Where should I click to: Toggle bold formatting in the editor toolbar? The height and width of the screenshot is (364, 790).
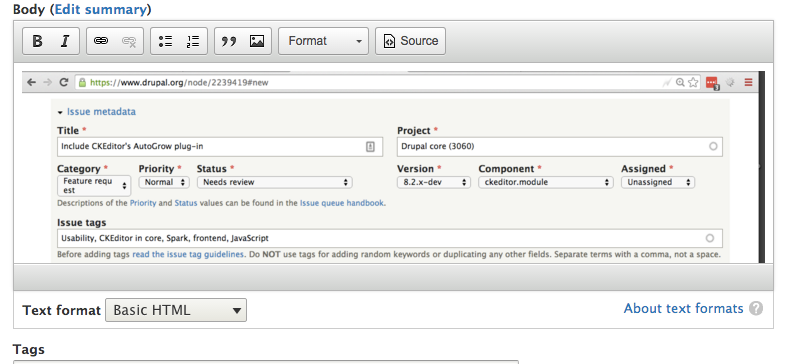click(37, 41)
